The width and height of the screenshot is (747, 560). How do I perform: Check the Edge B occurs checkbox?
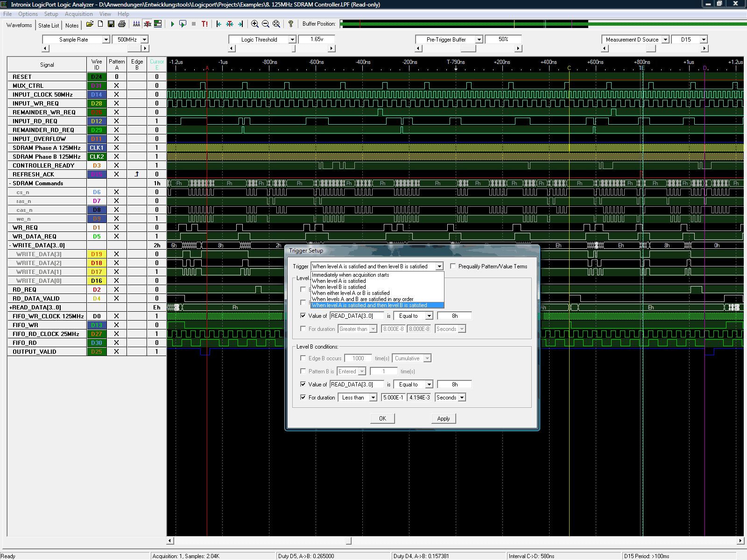[303, 358]
